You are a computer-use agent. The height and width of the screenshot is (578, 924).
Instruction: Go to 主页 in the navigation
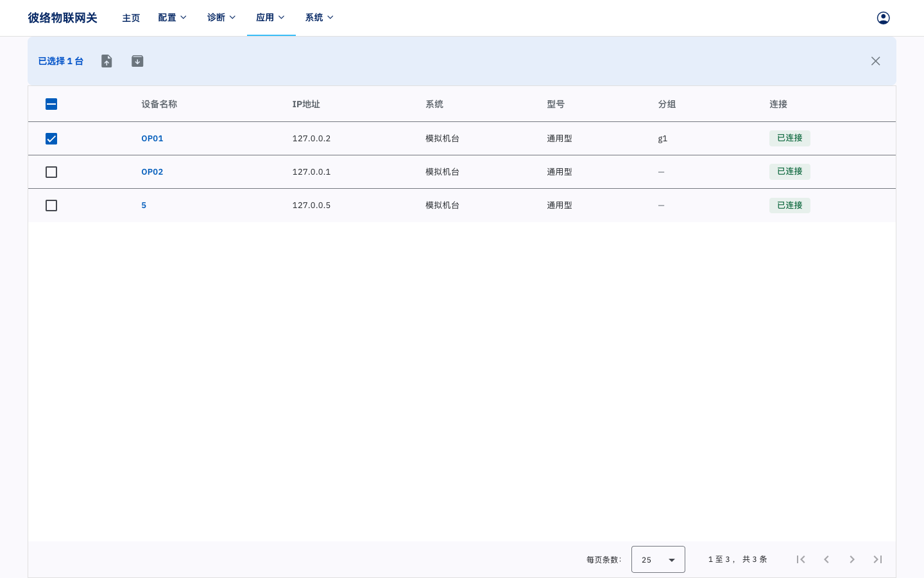[131, 18]
